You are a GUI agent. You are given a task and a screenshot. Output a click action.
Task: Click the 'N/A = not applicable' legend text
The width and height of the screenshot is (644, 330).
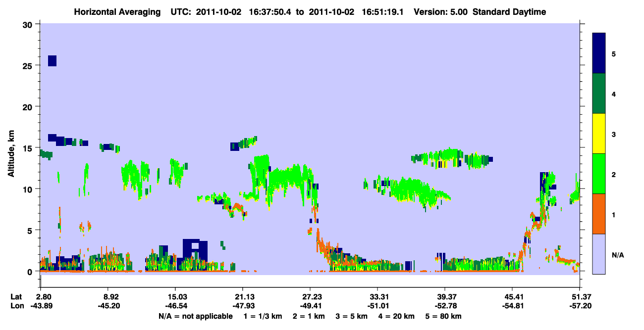[195, 316]
